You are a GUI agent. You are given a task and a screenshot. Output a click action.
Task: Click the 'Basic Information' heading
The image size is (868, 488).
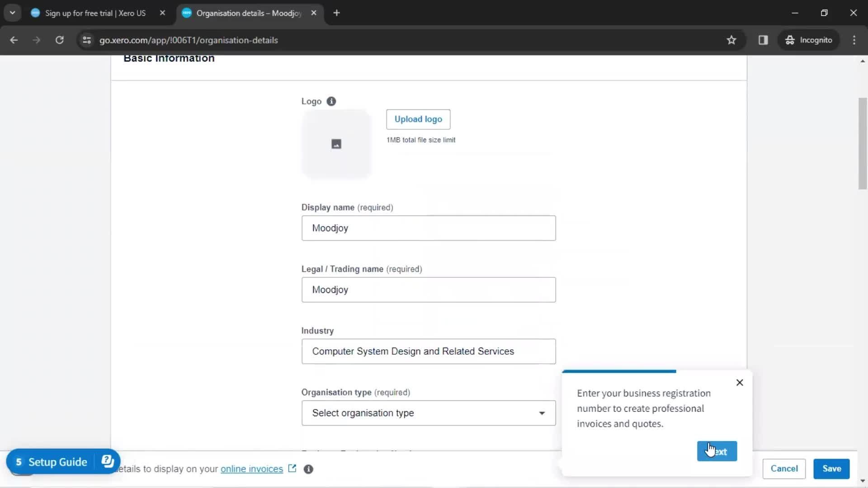tap(169, 58)
